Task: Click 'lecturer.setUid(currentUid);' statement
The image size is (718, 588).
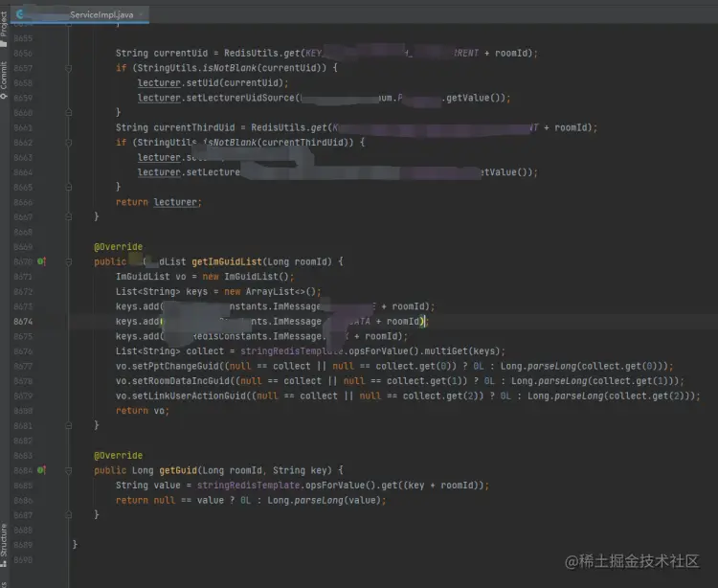Action: [x=213, y=83]
